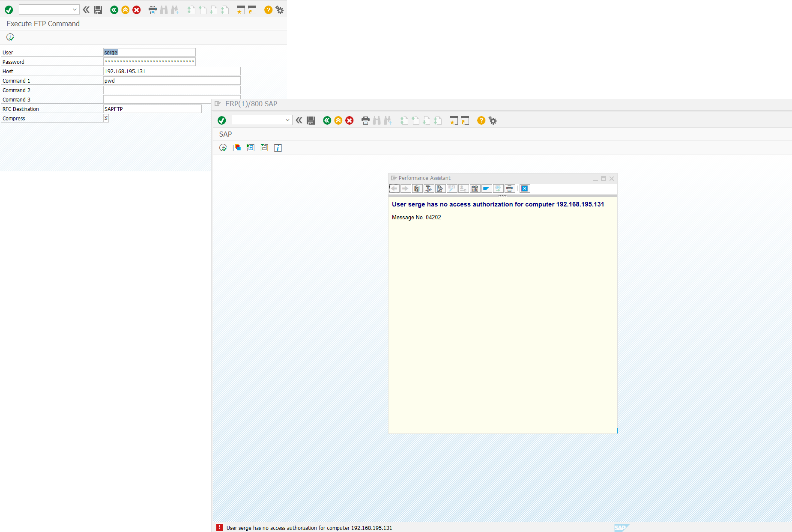Open ERP(1)/800 SAP window menu icon
792x532 pixels.
[218, 104]
